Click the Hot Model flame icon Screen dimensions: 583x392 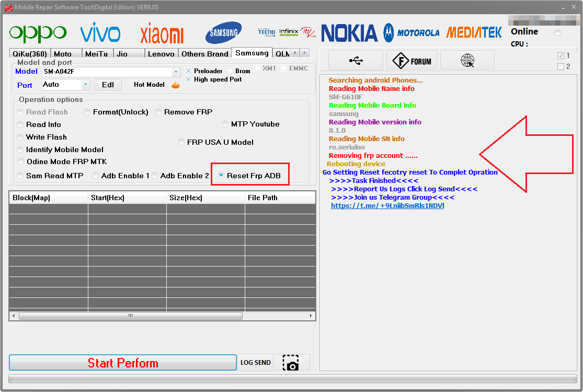(x=176, y=85)
